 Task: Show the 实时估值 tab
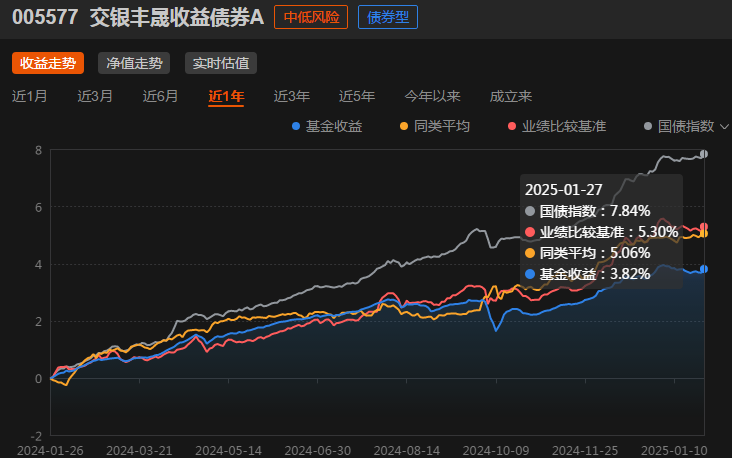click(221, 63)
